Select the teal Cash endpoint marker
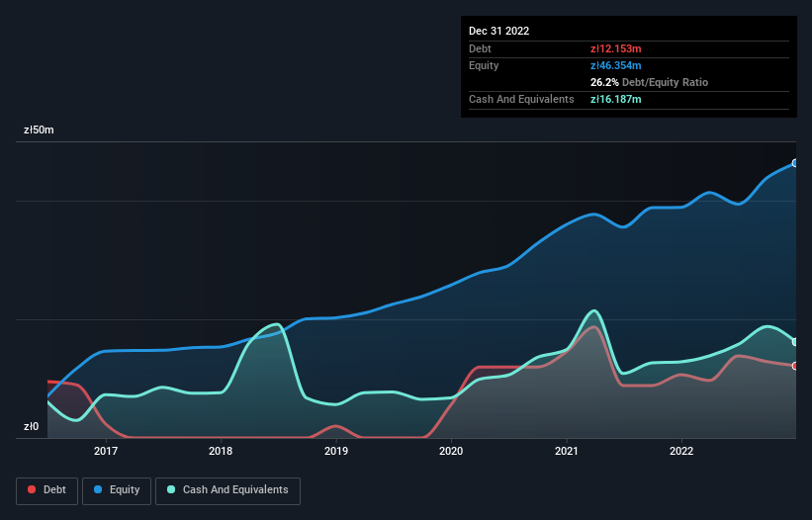The width and height of the screenshot is (812, 520). (x=795, y=342)
